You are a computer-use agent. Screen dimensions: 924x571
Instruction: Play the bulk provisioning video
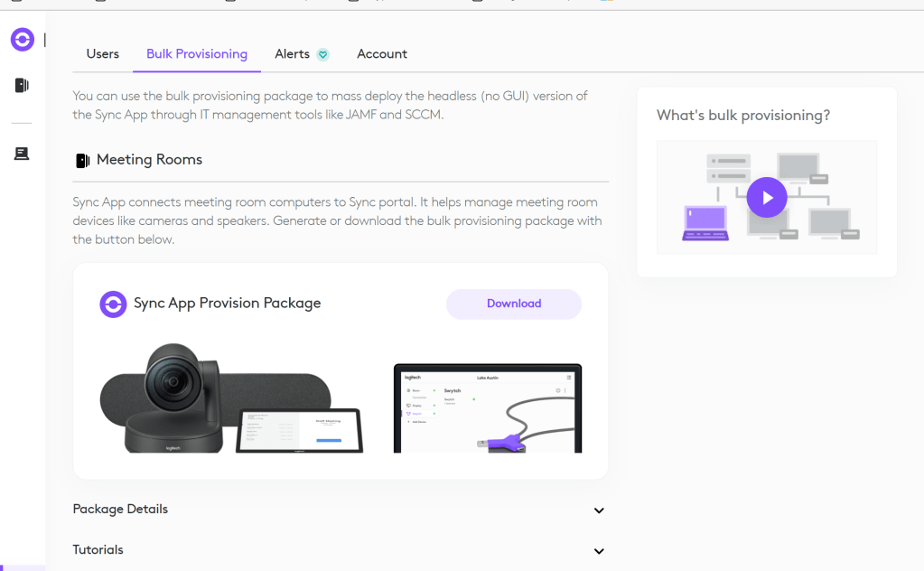(767, 197)
